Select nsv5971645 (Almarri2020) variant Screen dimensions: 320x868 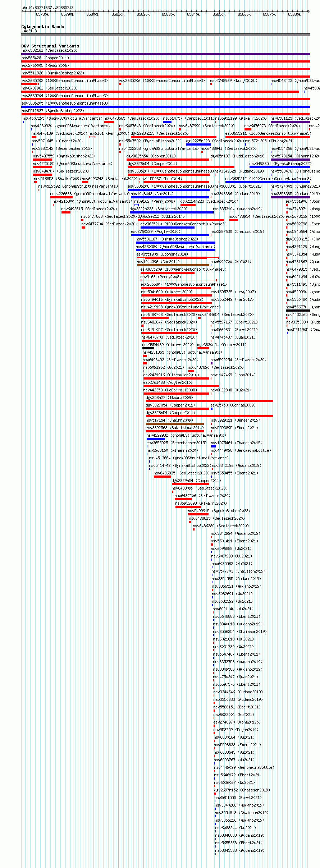coord(58,141)
